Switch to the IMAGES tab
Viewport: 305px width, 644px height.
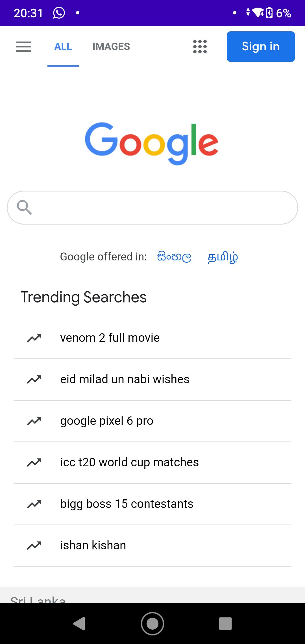(111, 47)
